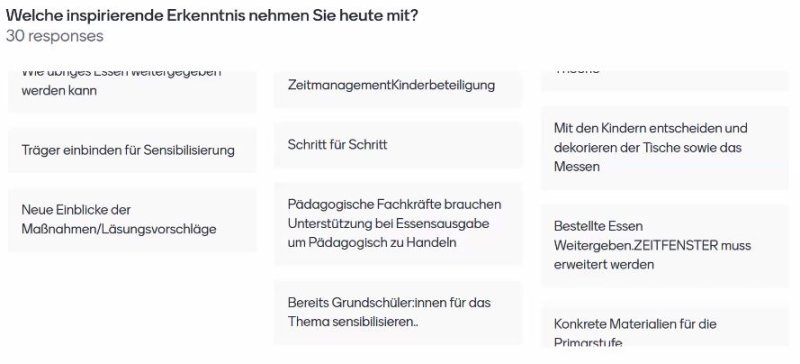Click the text 'Thema sensibilisieren..'

(353, 322)
